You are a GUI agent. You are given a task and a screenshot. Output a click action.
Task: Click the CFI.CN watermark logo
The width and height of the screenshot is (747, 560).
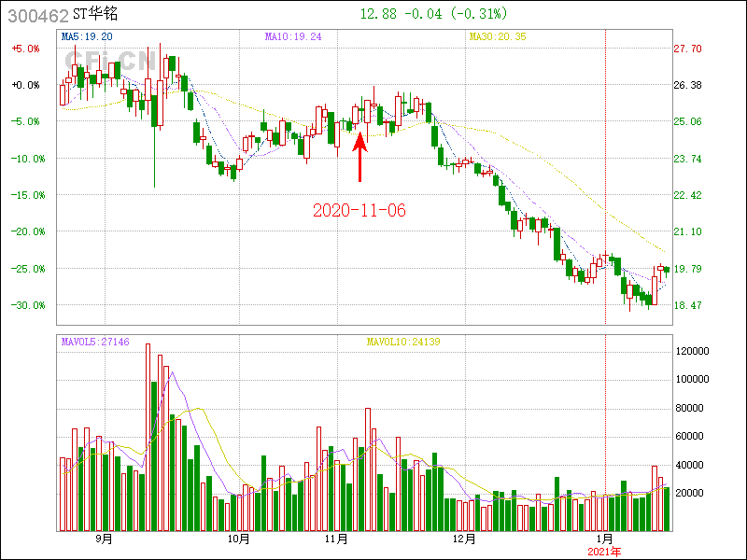(x=109, y=62)
